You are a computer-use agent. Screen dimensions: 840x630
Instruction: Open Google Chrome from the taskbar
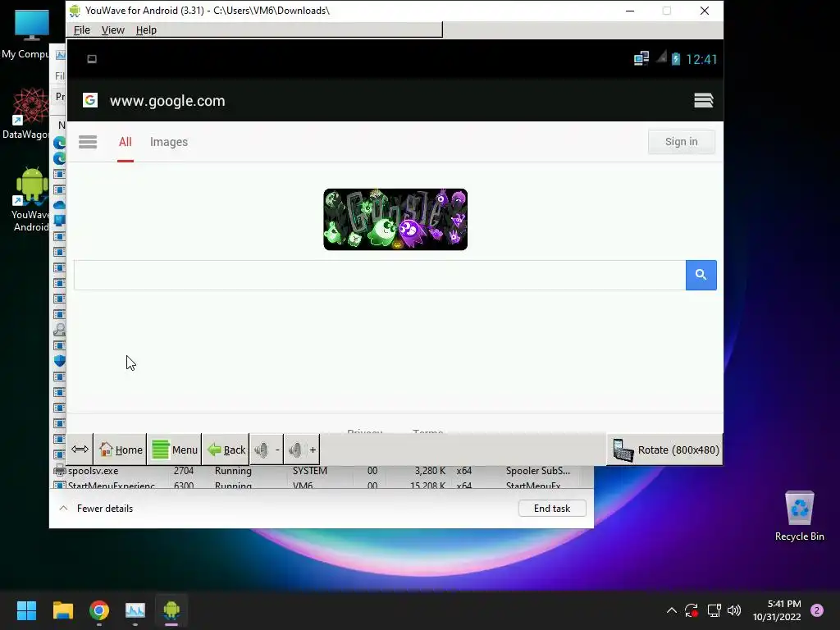tap(99, 610)
